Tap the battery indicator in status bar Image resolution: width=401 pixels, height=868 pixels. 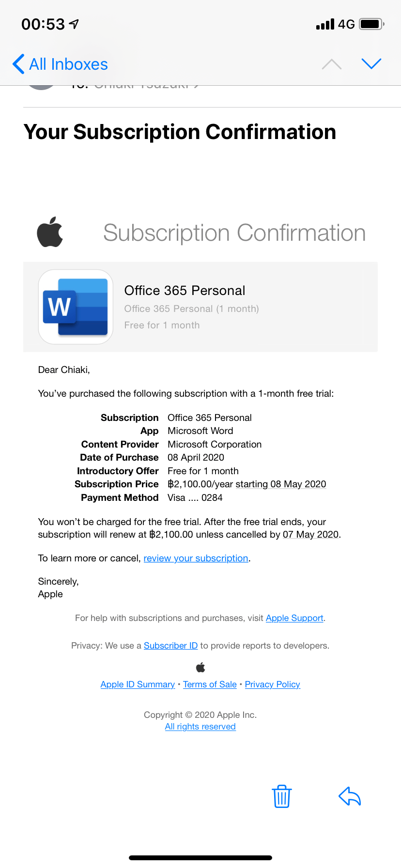click(x=371, y=24)
